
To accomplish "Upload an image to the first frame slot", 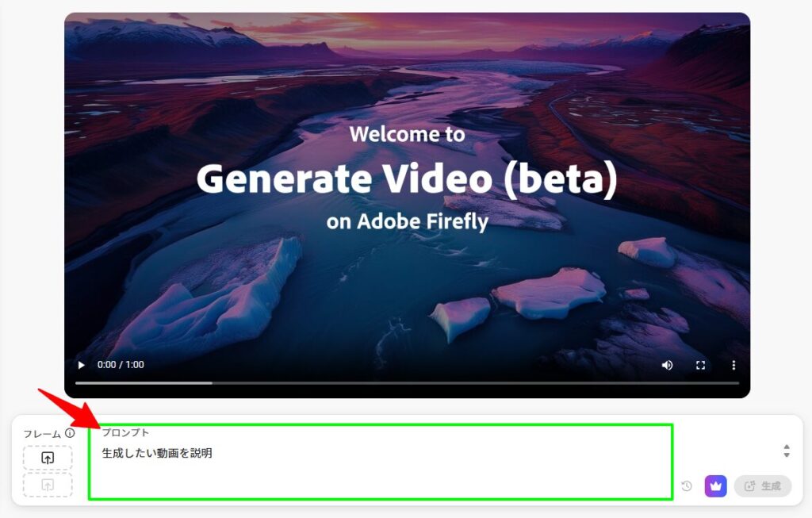I will [48, 458].
